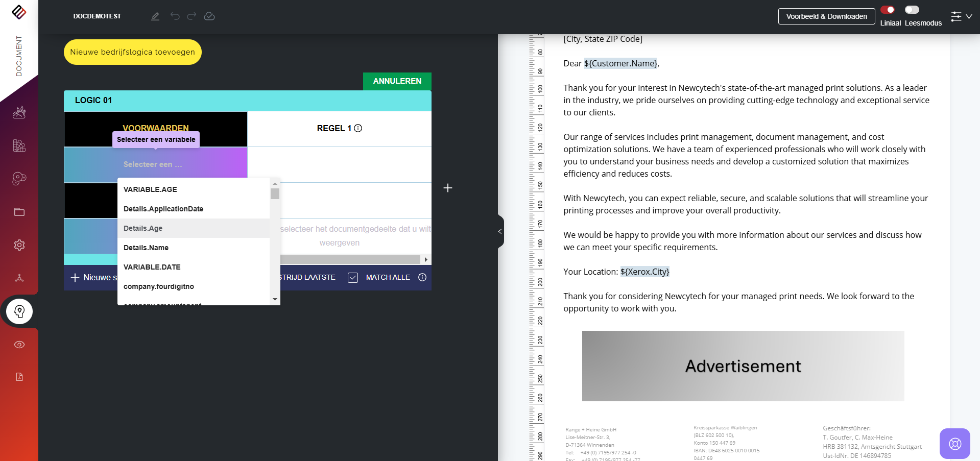Viewport: 980px width, 461px height.
Task: Open the help lifebuoy button
Action: (954, 444)
